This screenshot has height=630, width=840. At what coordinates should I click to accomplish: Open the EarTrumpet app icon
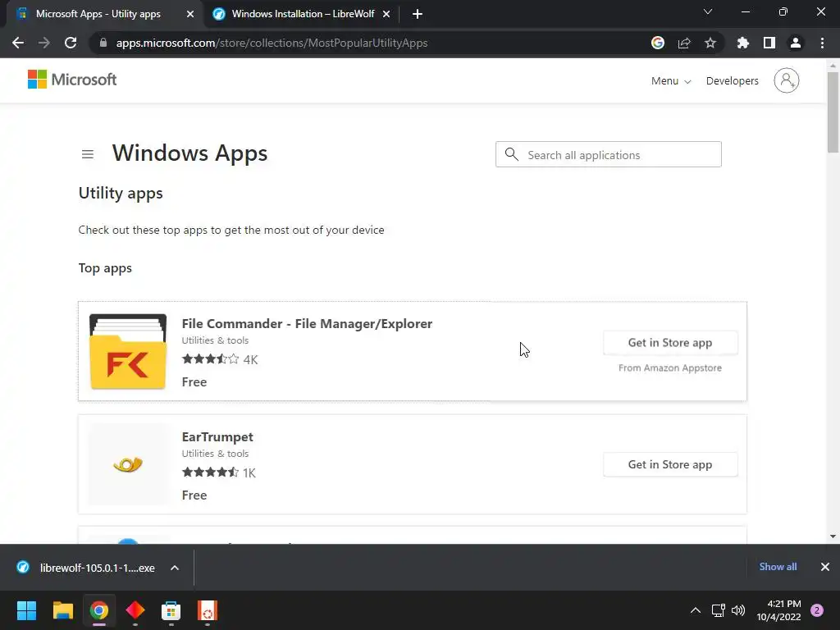pyautogui.click(x=127, y=464)
